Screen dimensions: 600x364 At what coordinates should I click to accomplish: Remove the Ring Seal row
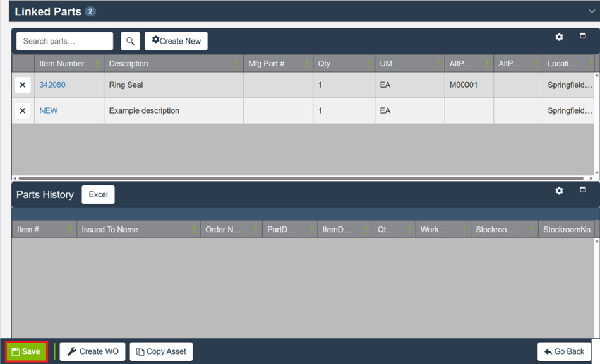tap(23, 85)
